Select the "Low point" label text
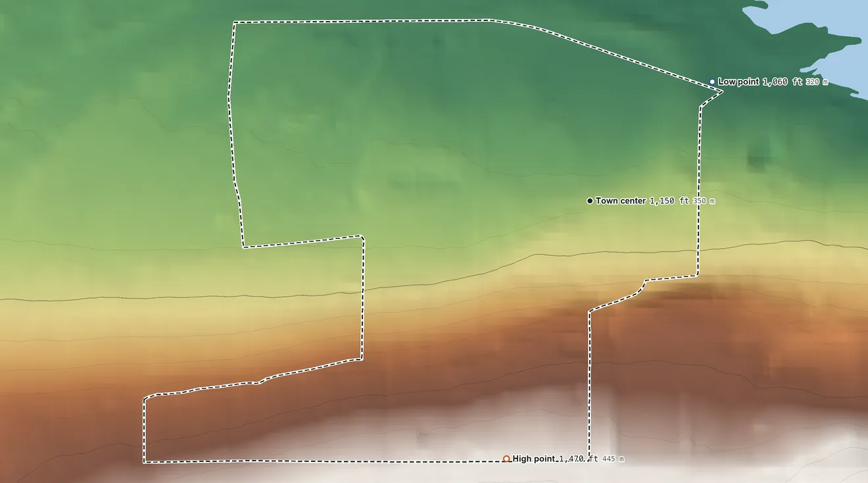868x483 pixels. coord(738,82)
